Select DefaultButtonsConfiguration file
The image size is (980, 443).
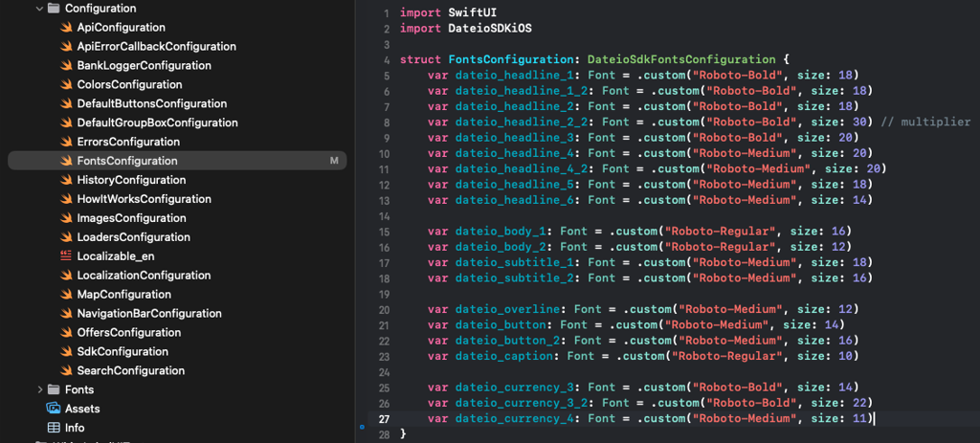(152, 103)
